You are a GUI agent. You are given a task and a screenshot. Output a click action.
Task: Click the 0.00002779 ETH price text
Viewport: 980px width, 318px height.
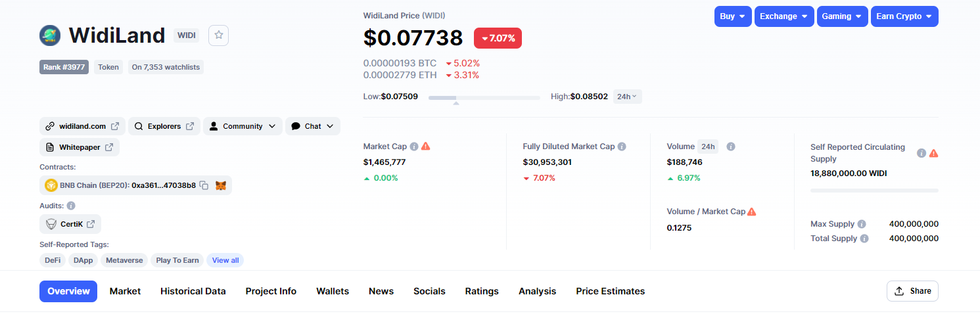(x=400, y=75)
